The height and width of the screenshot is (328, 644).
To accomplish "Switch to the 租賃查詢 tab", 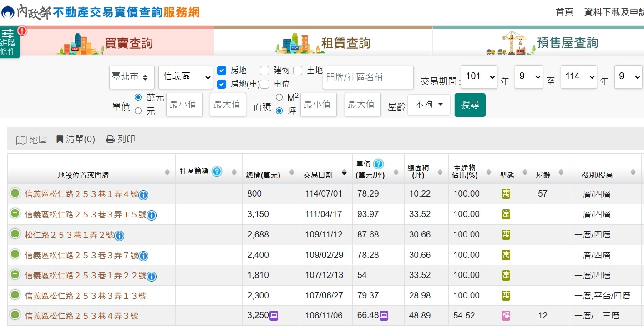I will coord(323,43).
